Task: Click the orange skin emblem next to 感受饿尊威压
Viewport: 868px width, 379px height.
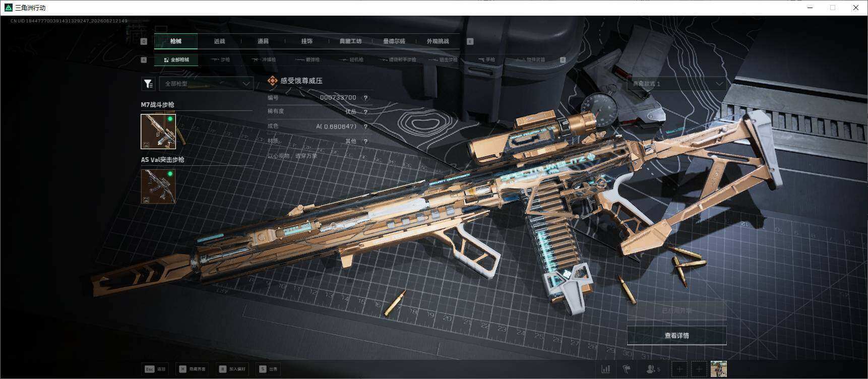Action: [272, 81]
